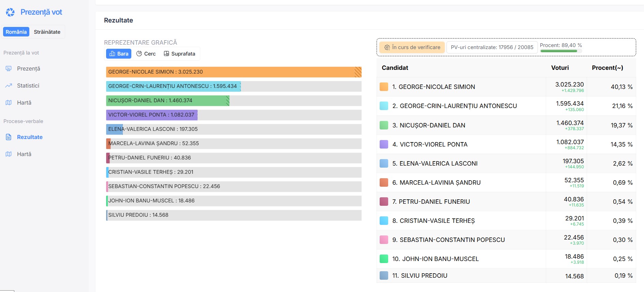
Task: Sort table by Procent(~) column header
Action: pyautogui.click(x=607, y=68)
